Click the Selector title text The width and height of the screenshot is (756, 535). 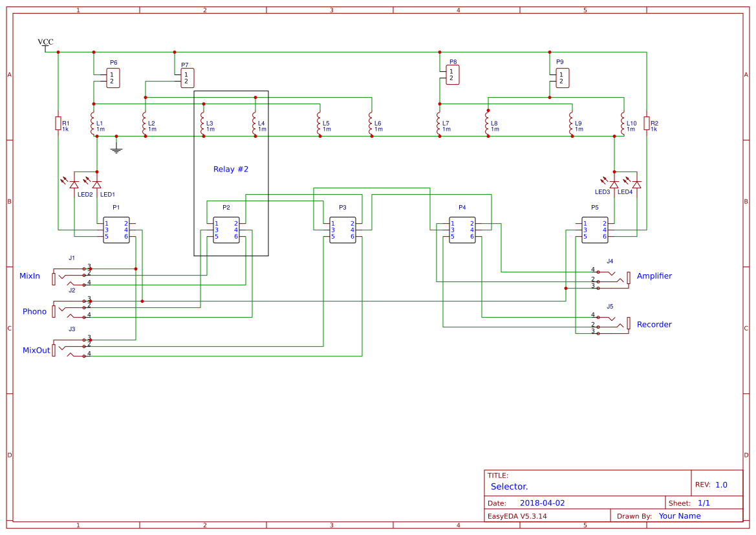tap(509, 486)
